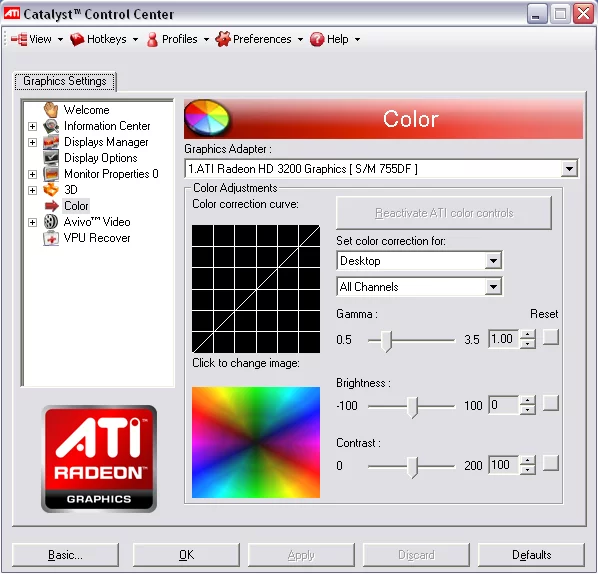Click the Gamma slider handle
Viewport: 598px width, 574px height.
coord(386,341)
